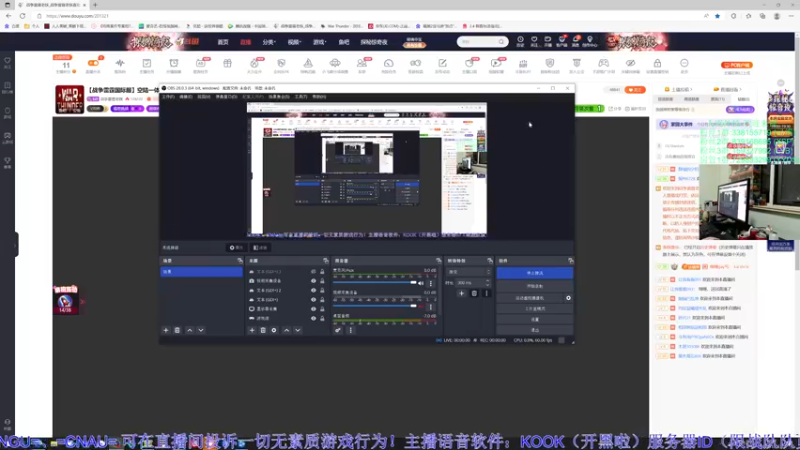Pop out the Sources dock icon

[326, 261]
